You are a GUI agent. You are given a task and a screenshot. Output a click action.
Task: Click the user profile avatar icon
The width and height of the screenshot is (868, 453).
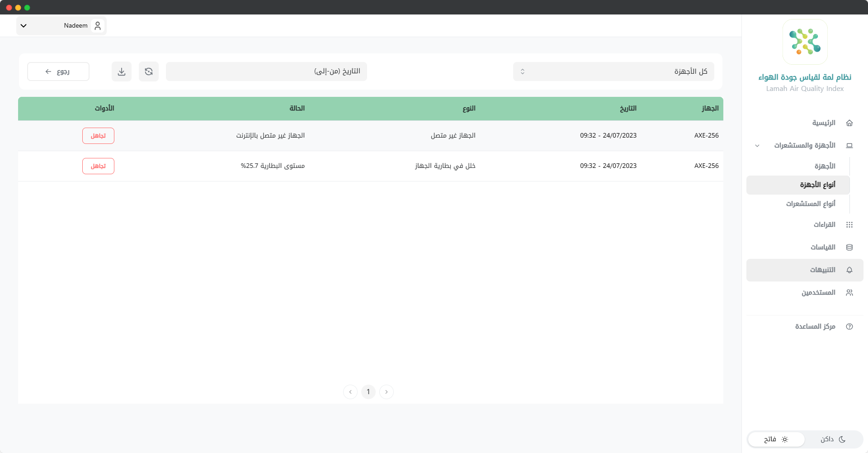point(98,26)
